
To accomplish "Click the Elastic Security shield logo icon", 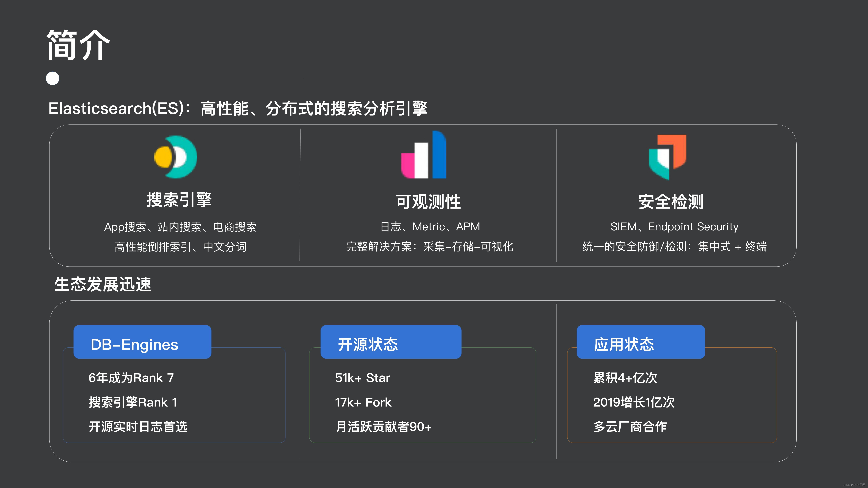I will coord(668,157).
